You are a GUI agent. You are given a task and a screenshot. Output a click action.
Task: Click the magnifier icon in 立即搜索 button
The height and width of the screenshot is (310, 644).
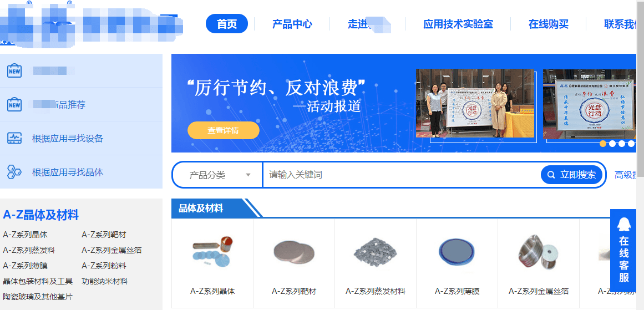551,175
